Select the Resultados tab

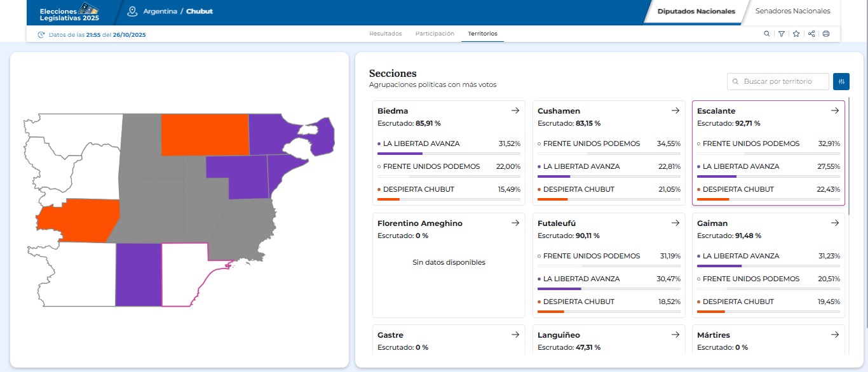tap(385, 34)
